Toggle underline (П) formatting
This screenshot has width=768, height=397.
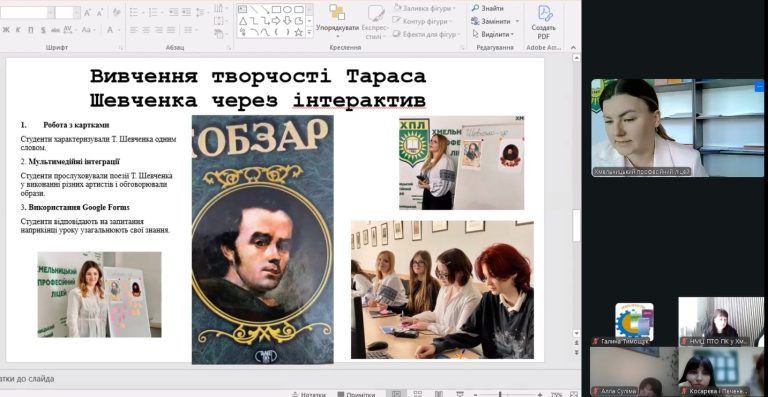tap(30, 30)
